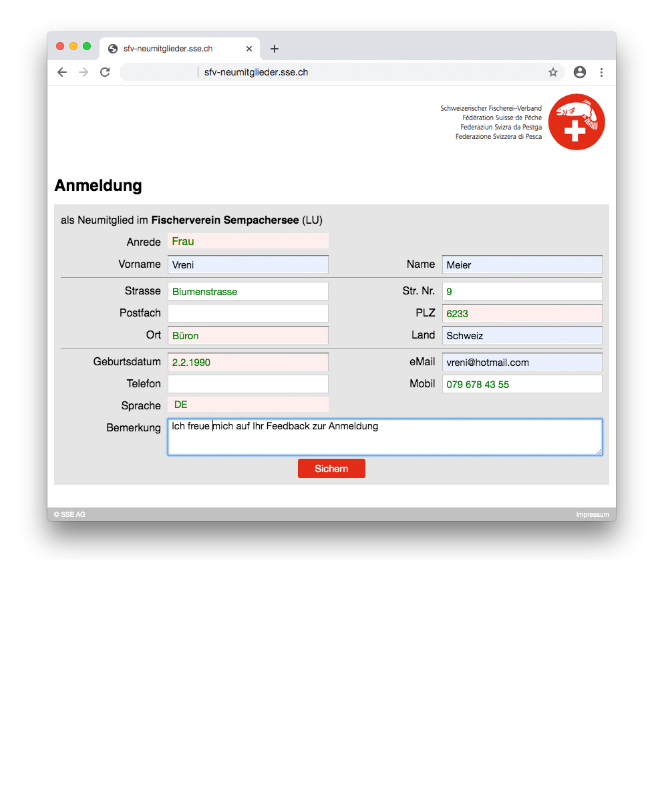Click the Fischerverein Sempachersee text
The image size is (670, 812).
(225, 220)
